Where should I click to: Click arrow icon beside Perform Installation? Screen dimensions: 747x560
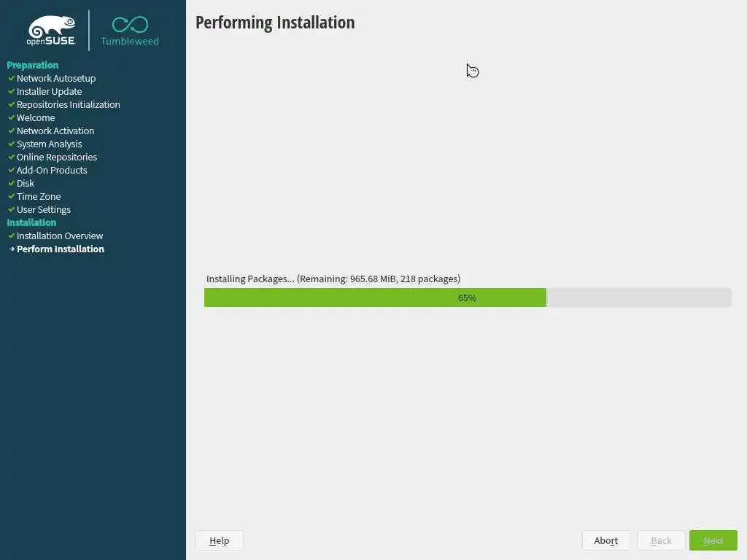pos(12,249)
